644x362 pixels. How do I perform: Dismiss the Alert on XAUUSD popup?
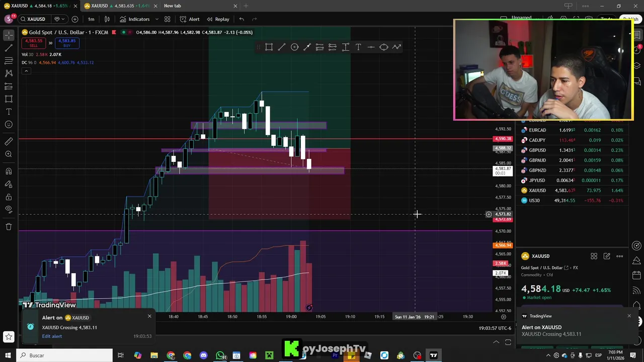(149, 316)
